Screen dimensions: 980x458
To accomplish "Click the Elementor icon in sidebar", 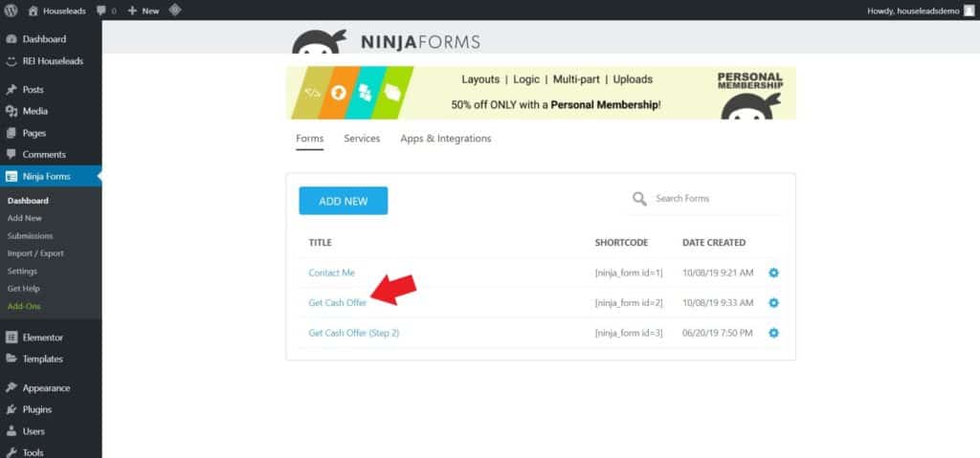I will (x=11, y=338).
